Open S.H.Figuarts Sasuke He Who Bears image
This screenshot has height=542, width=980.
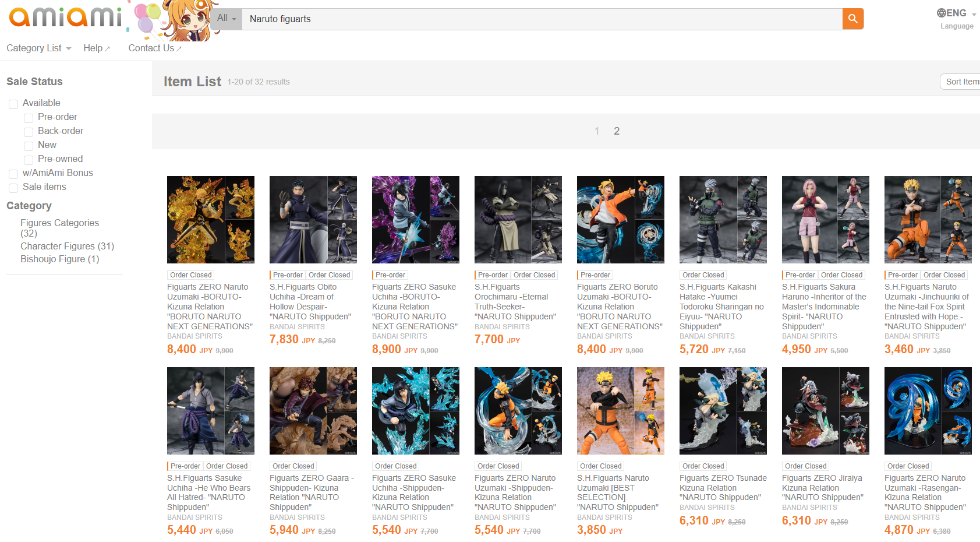pyautogui.click(x=211, y=411)
